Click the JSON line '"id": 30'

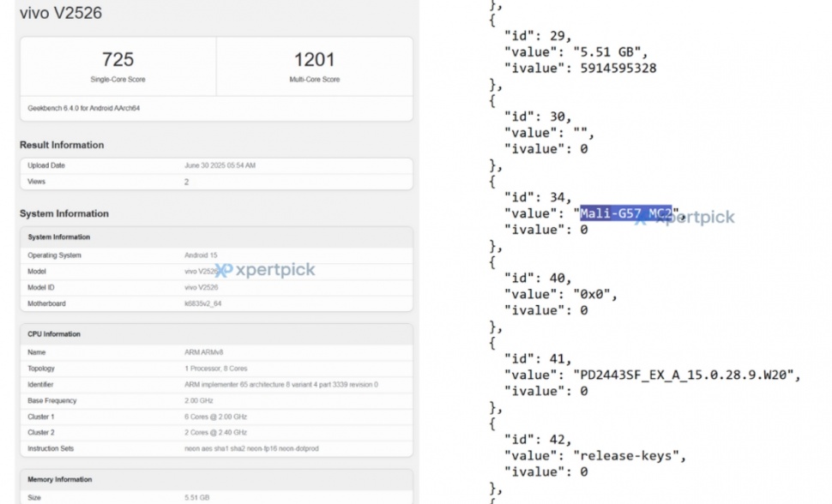[538, 117]
